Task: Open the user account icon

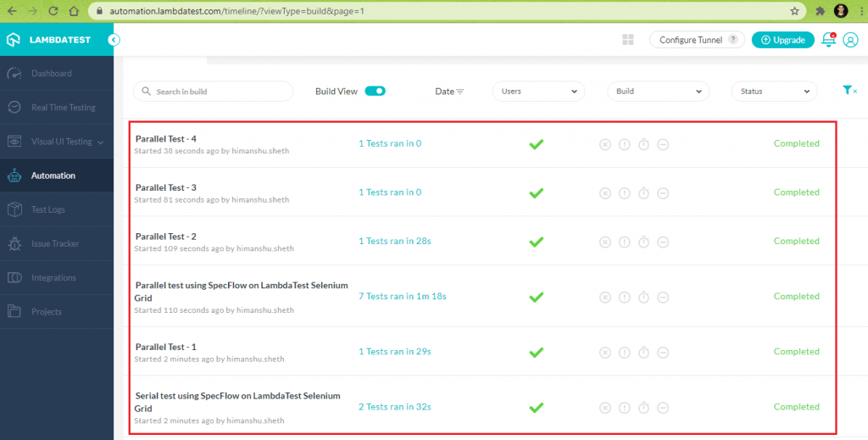Action: [x=850, y=40]
